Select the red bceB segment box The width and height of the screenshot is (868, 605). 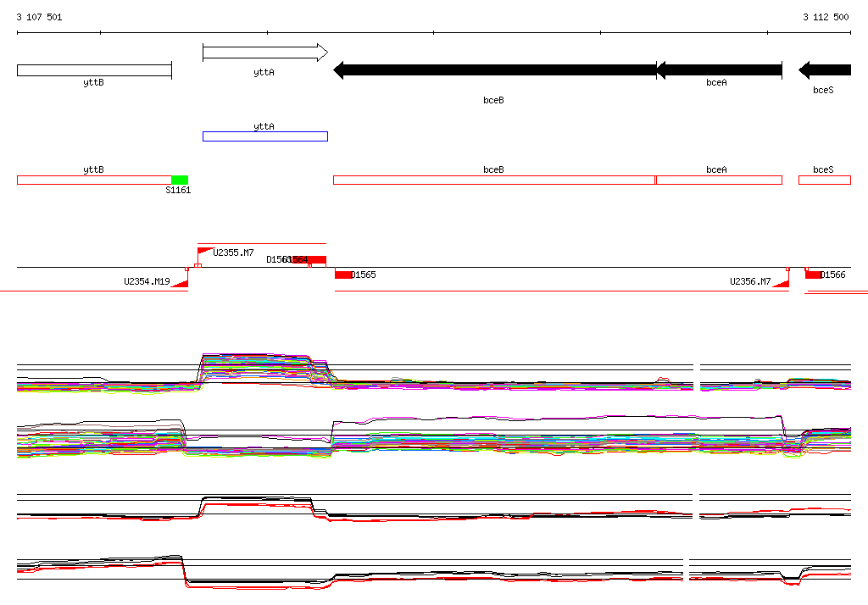[494, 180]
